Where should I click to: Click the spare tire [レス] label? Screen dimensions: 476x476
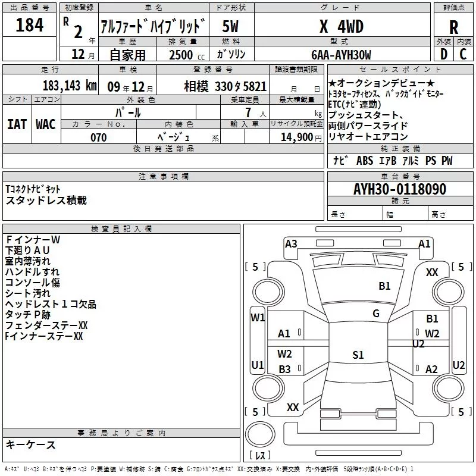point(260,455)
